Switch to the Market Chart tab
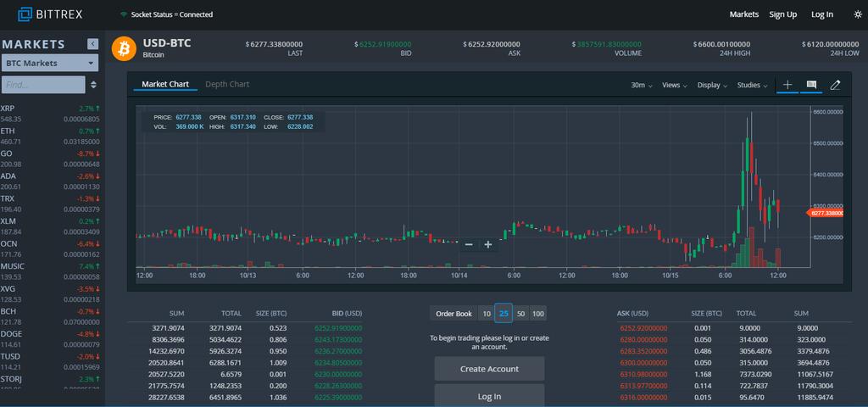 coord(165,84)
